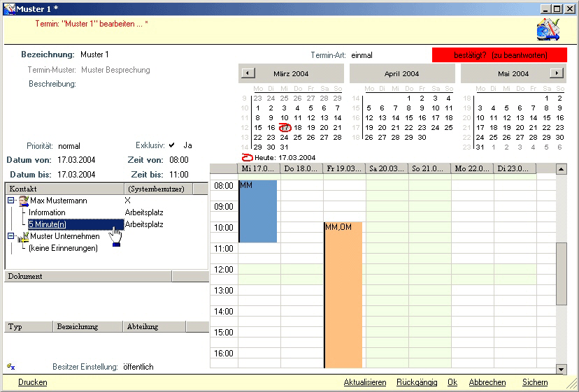Screen dimensions: 579x392
Task: Click the Max Mustermann contact icon
Action: tap(23, 201)
